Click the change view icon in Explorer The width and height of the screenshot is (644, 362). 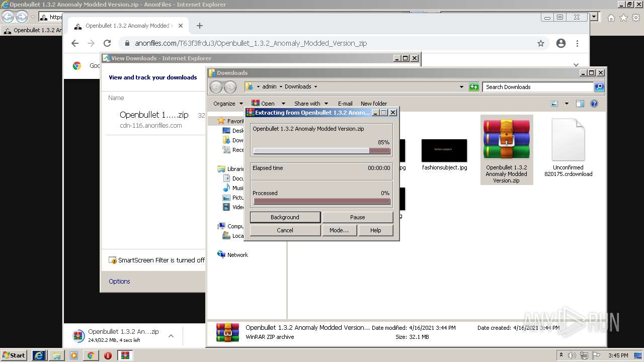(x=554, y=104)
